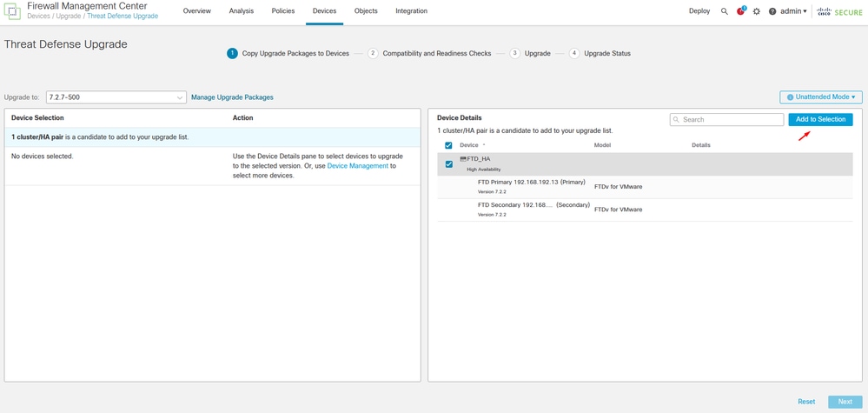Click the Firewall Management Center logo icon
The height and width of the screenshot is (413, 868).
point(13,11)
